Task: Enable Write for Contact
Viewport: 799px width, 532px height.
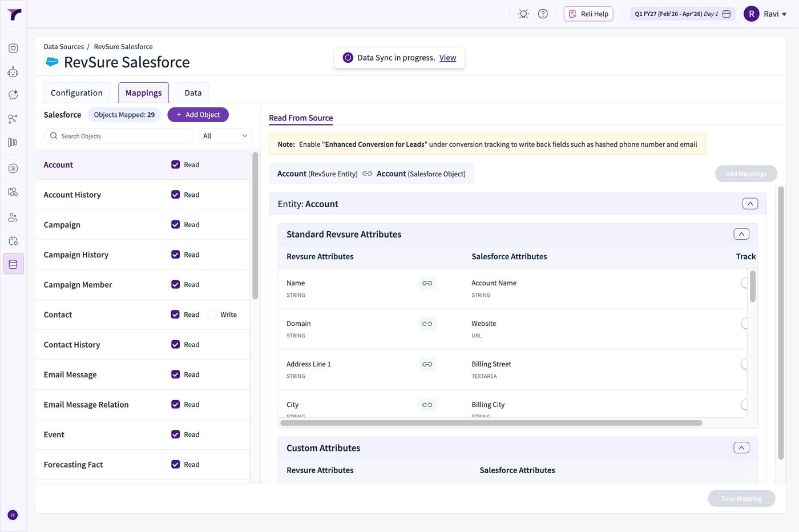Action: point(212,315)
